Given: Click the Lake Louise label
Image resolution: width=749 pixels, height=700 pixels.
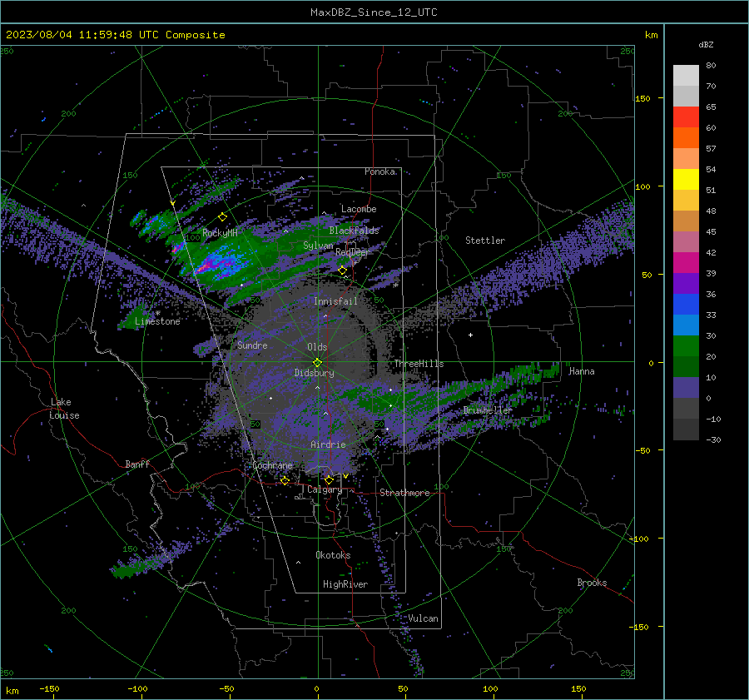Looking at the screenshot, I should 64,409.
